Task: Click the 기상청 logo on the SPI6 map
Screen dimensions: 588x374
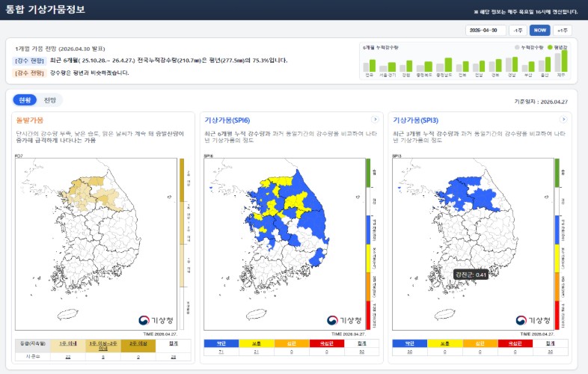Action: click(344, 320)
